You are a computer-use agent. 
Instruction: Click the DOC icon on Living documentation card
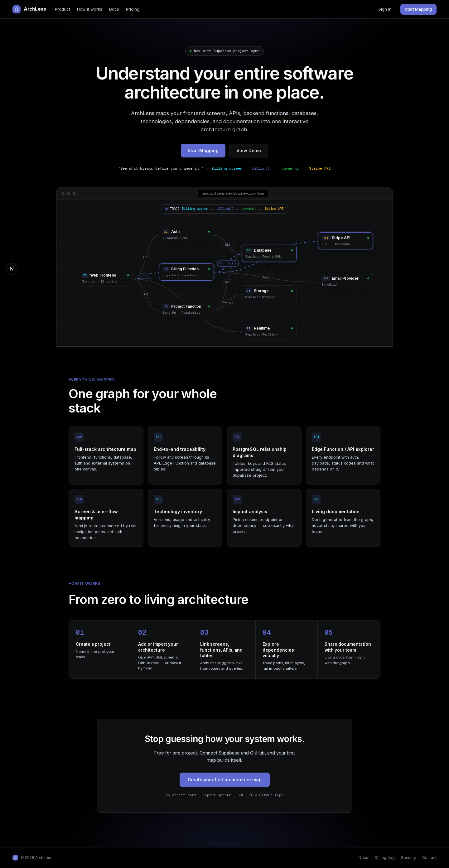coord(316,499)
